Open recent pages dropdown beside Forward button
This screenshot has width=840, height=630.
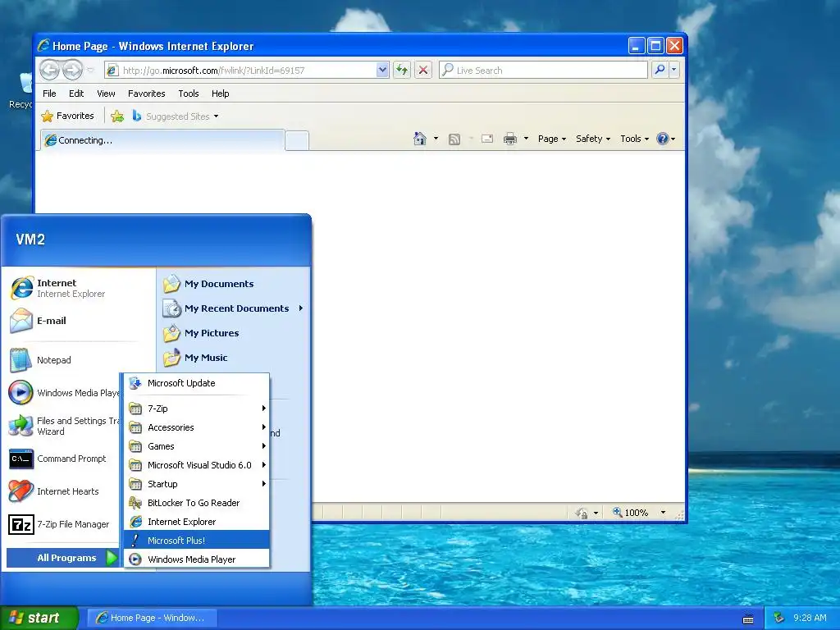pyautogui.click(x=90, y=70)
